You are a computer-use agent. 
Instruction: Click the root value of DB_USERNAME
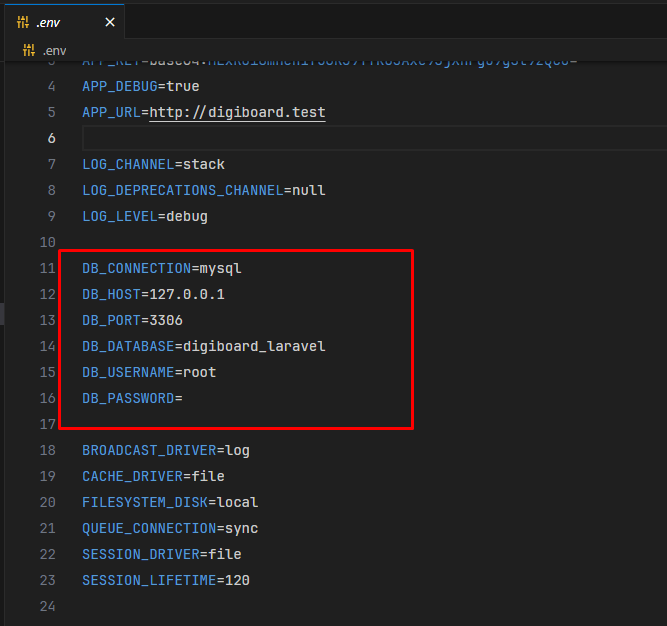[199, 372]
